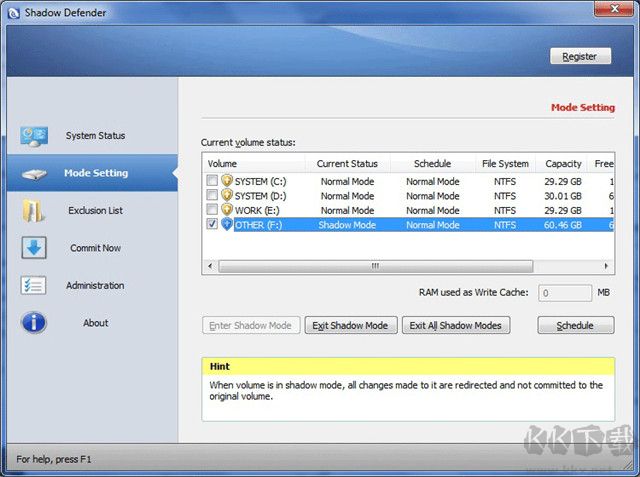Click the RAM used as Write Cache field
This screenshot has height=477, width=640.
pyautogui.click(x=564, y=293)
